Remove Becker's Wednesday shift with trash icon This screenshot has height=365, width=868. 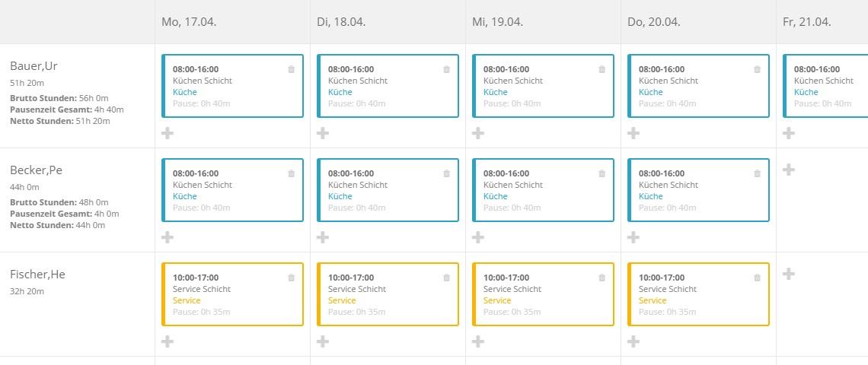pyautogui.click(x=602, y=173)
